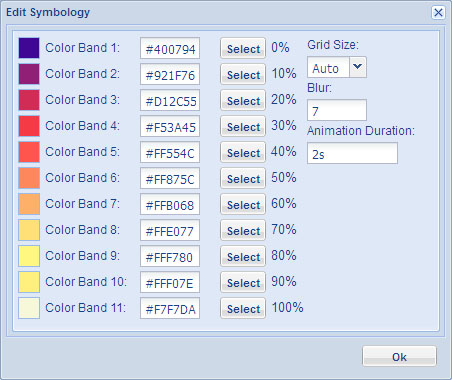The height and width of the screenshot is (380, 452).
Task: Close the Edit Symbology dialog
Action: (x=438, y=13)
